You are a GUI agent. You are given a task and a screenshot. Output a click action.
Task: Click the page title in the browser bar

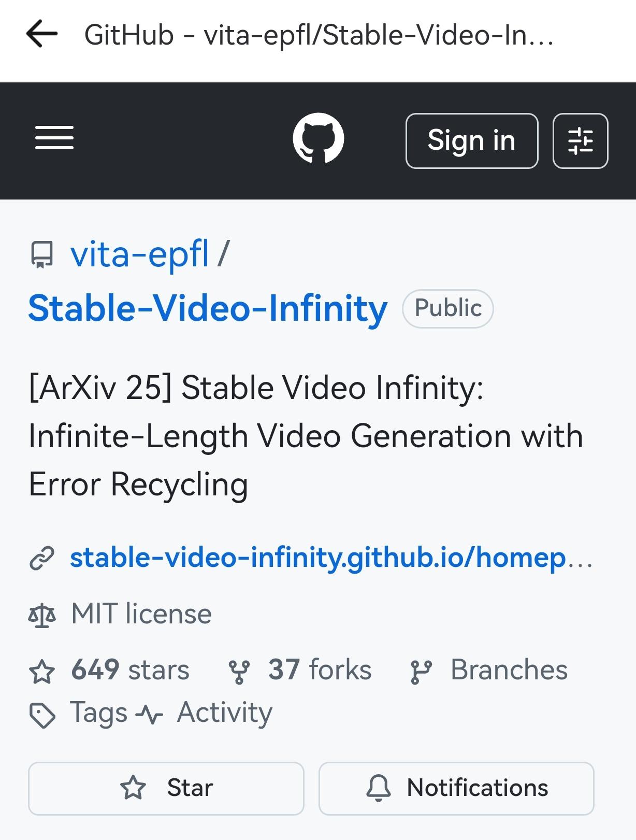tap(320, 35)
